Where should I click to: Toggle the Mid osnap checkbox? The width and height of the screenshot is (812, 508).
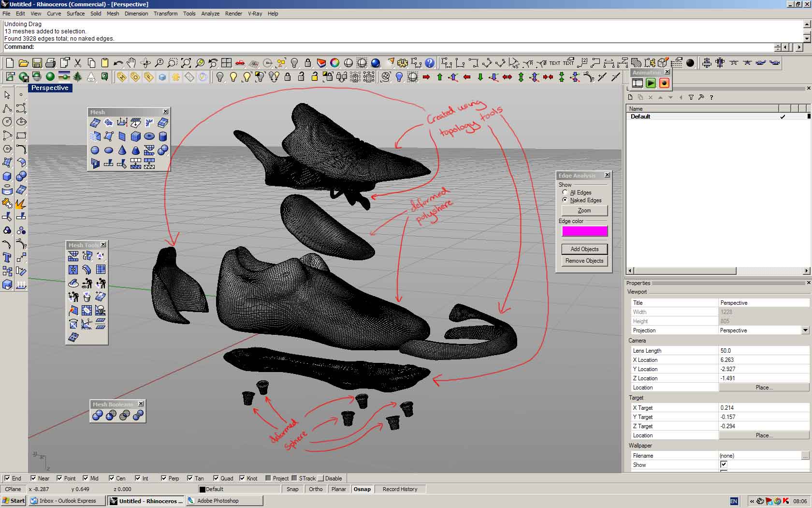[x=86, y=478]
